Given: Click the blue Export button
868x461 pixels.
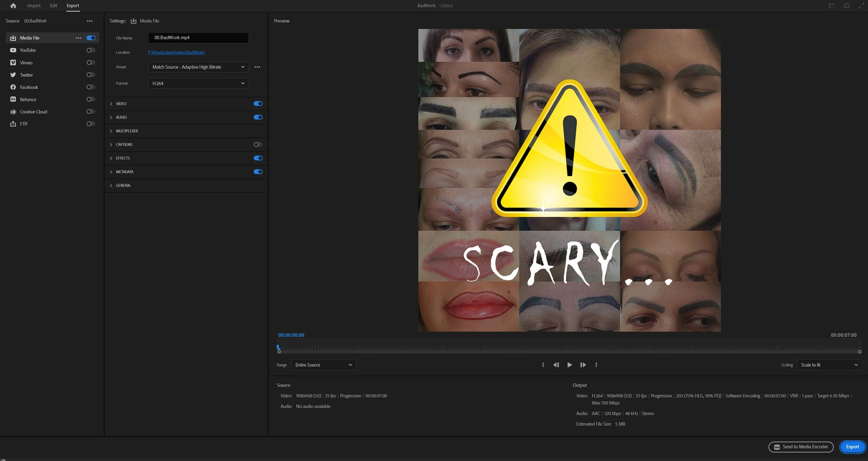Looking at the screenshot, I should pyautogui.click(x=852, y=447).
